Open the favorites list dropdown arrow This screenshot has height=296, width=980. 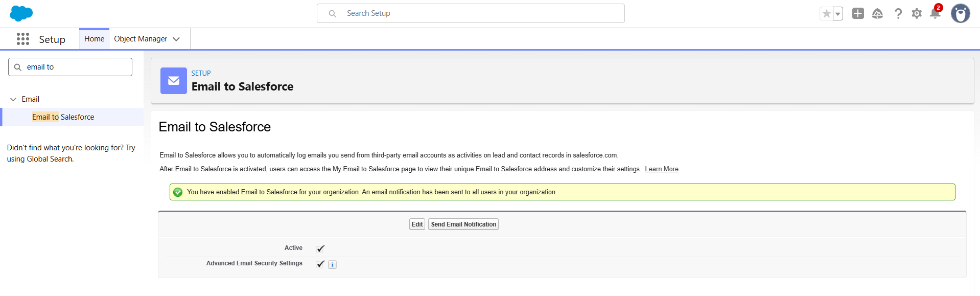[x=838, y=14]
